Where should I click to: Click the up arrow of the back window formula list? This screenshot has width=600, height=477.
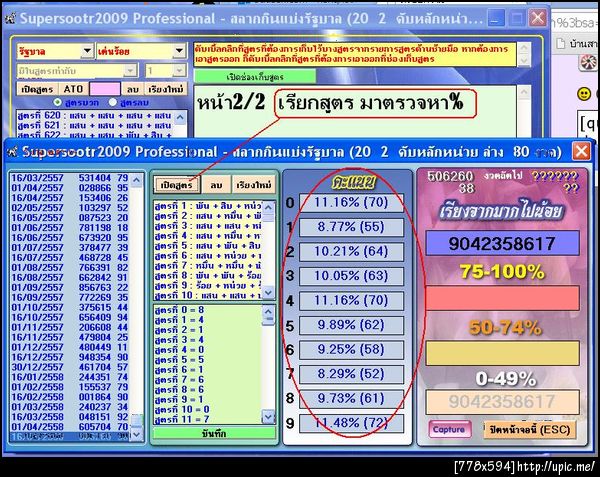[180, 117]
